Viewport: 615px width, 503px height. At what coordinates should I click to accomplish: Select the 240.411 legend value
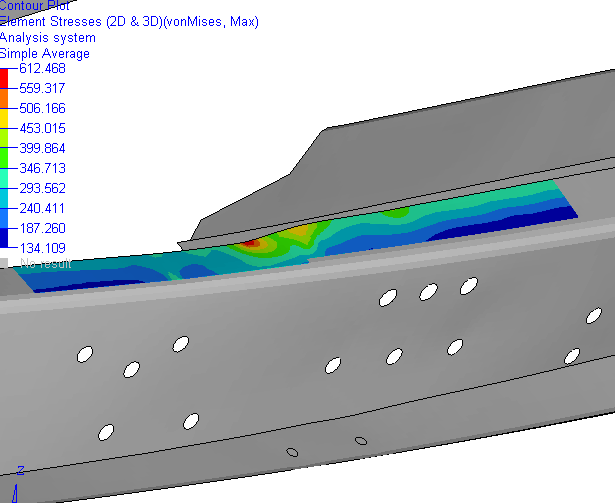coord(42,208)
